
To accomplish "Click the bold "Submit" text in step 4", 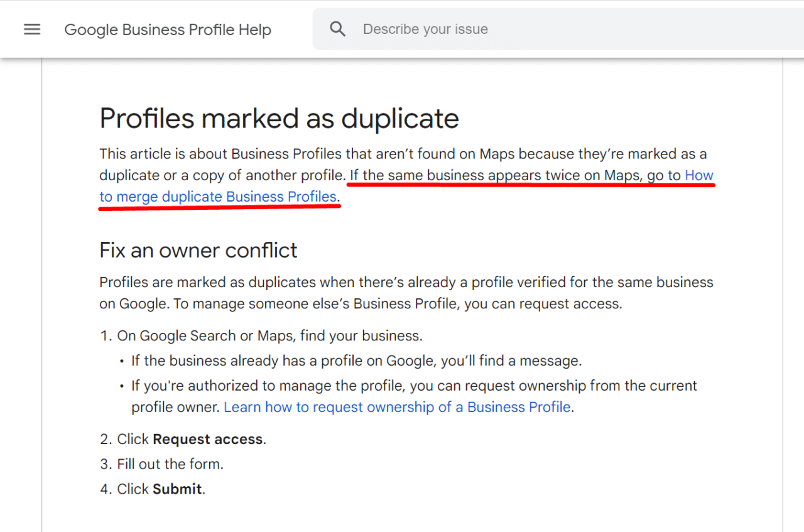I will (x=177, y=489).
